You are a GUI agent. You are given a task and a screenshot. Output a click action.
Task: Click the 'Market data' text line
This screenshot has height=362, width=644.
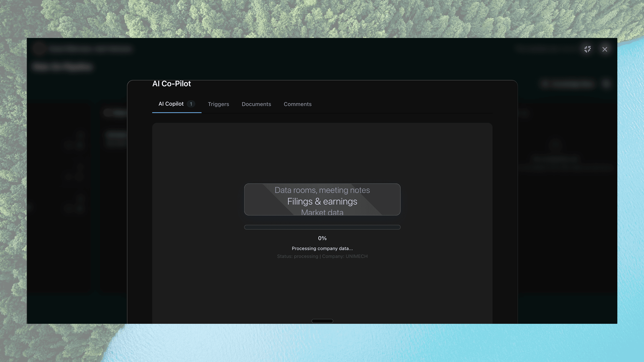[x=322, y=212]
